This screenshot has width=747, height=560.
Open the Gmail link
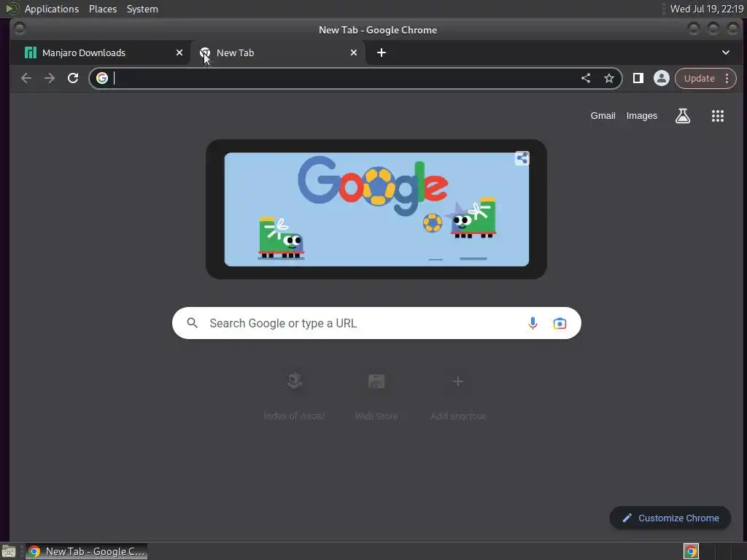click(x=603, y=116)
